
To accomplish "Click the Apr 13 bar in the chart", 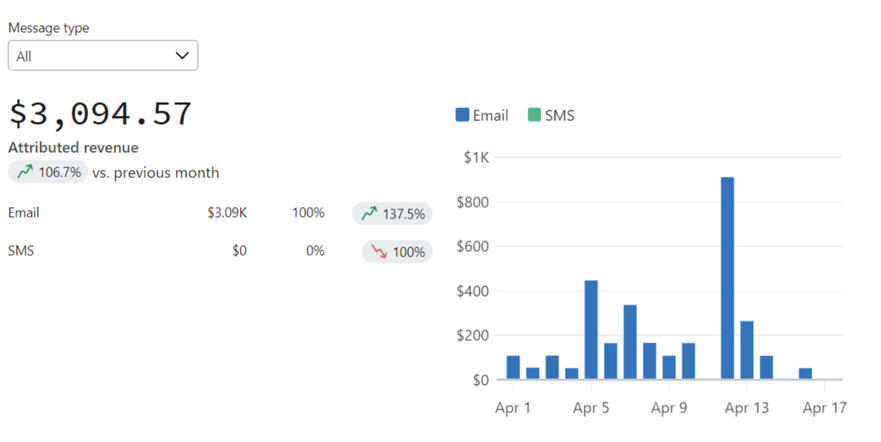I will [747, 350].
